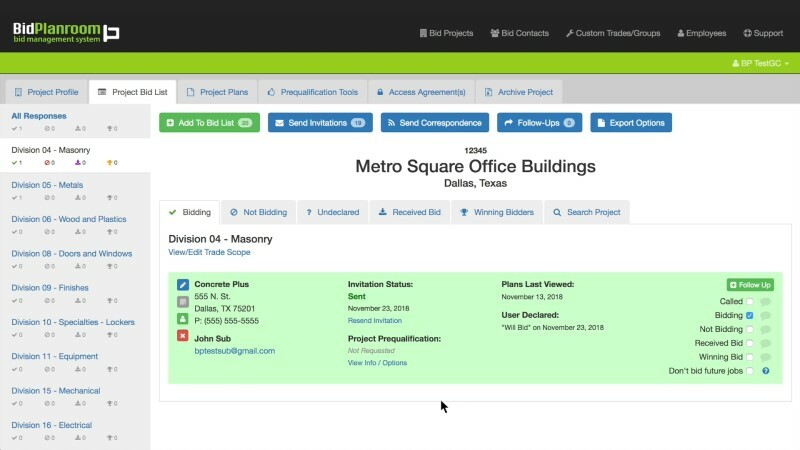
Task: Check the Received Bid checkbox
Action: tap(749, 343)
